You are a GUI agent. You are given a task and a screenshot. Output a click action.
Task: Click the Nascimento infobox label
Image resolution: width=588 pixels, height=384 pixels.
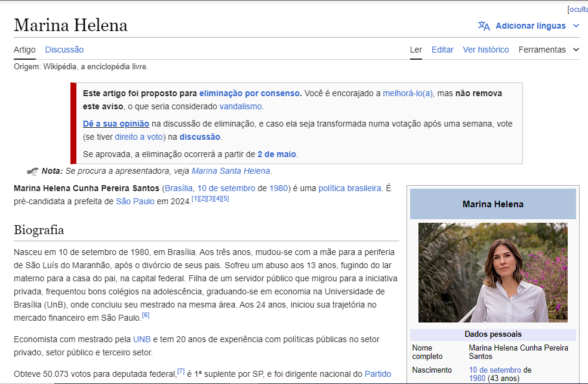(x=432, y=370)
